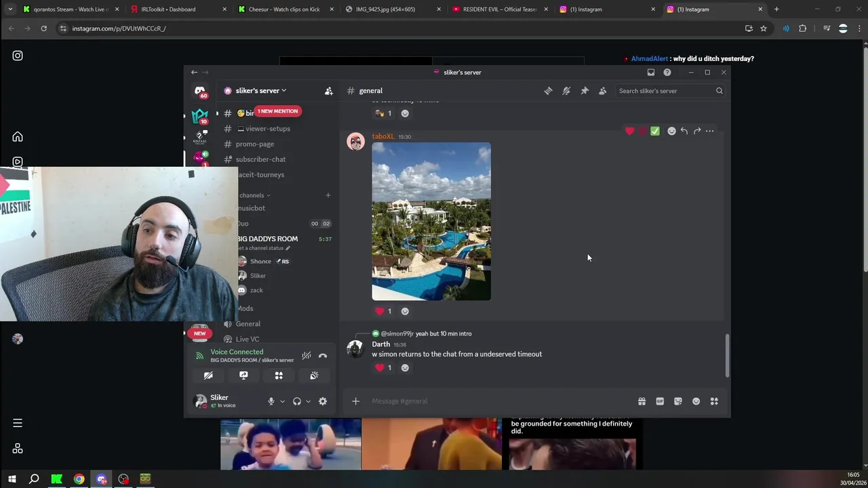
Task: Open the emoji picker in message bar
Action: 696,401
